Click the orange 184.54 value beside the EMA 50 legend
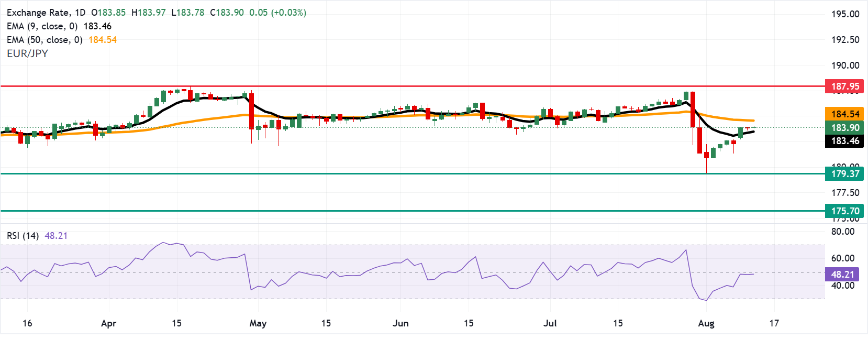 [x=103, y=40]
